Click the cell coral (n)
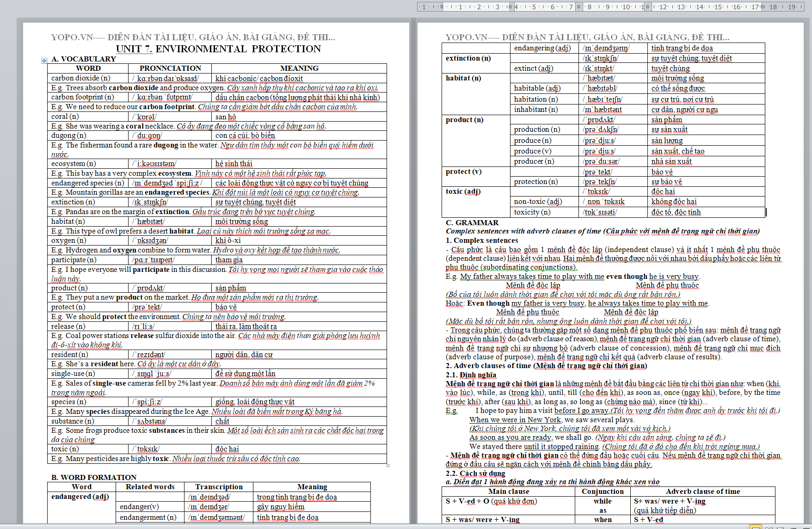This screenshot has height=529, width=812. [x=88, y=117]
